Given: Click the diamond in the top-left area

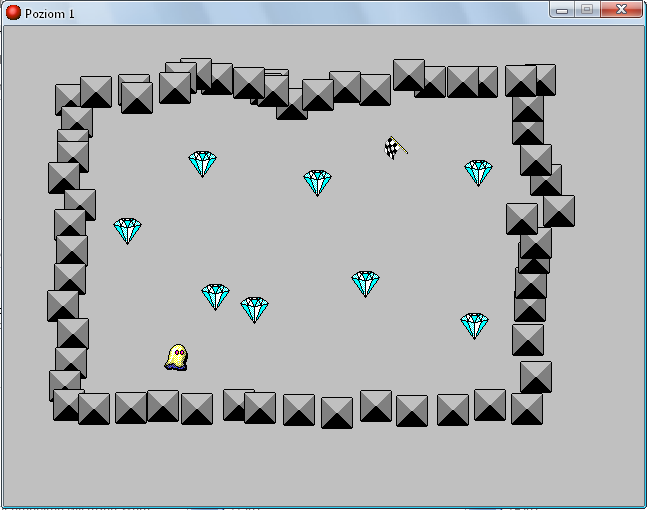Looking at the screenshot, I should pyautogui.click(x=202, y=163).
